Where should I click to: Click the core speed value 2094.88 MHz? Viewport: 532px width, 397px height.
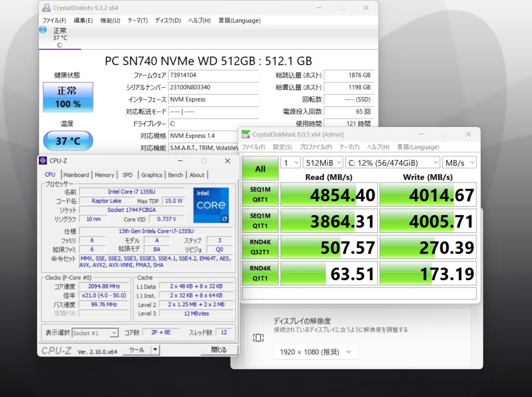[104, 286]
